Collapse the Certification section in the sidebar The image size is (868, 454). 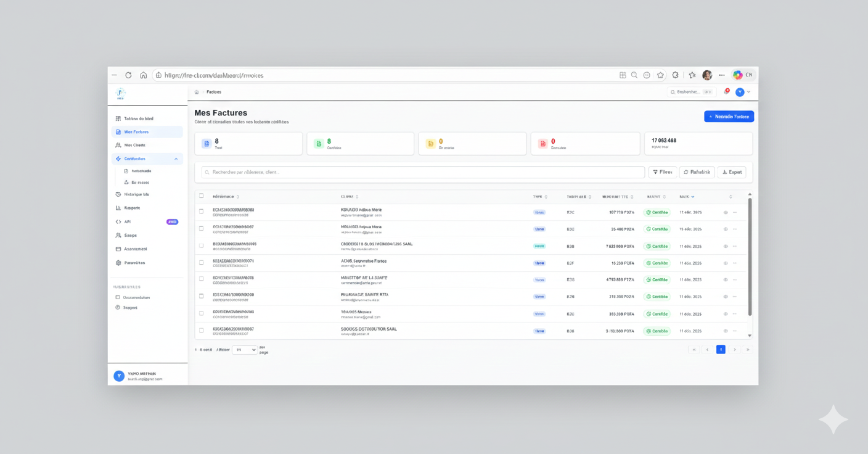(x=176, y=159)
